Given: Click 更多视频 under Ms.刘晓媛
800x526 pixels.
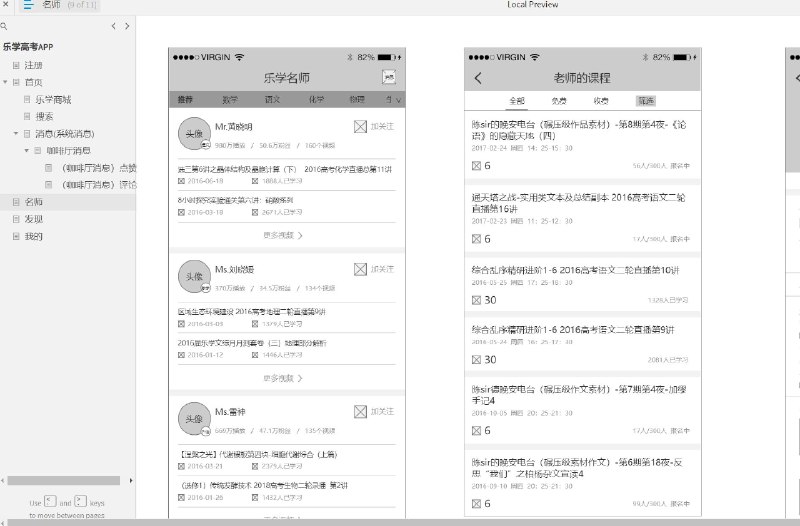Looking at the screenshot, I should pos(283,378).
